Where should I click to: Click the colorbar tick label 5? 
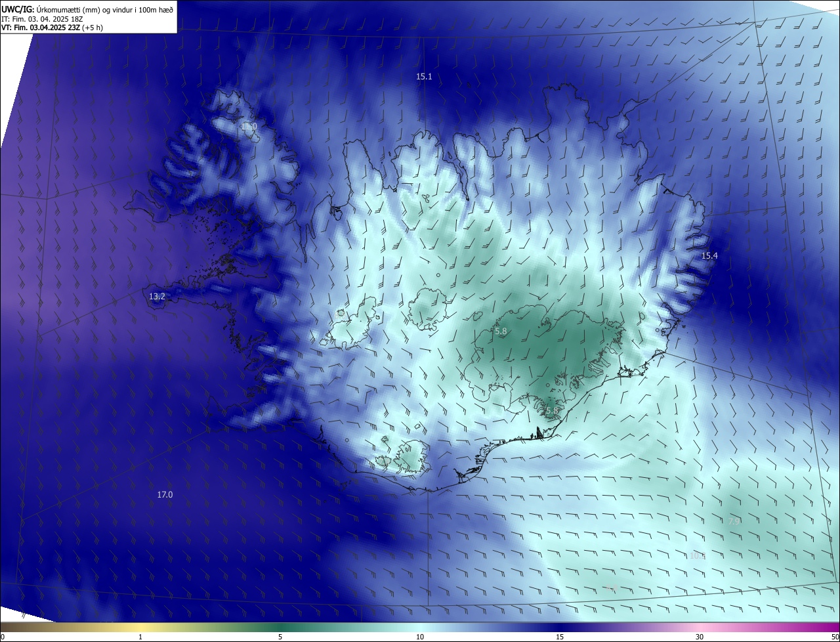(280, 637)
